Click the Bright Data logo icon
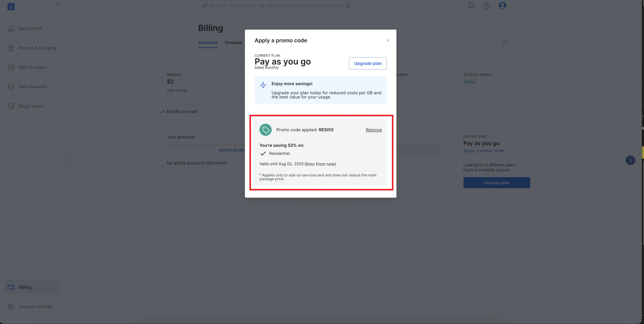This screenshot has height=324, width=644. tap(11, 6)
